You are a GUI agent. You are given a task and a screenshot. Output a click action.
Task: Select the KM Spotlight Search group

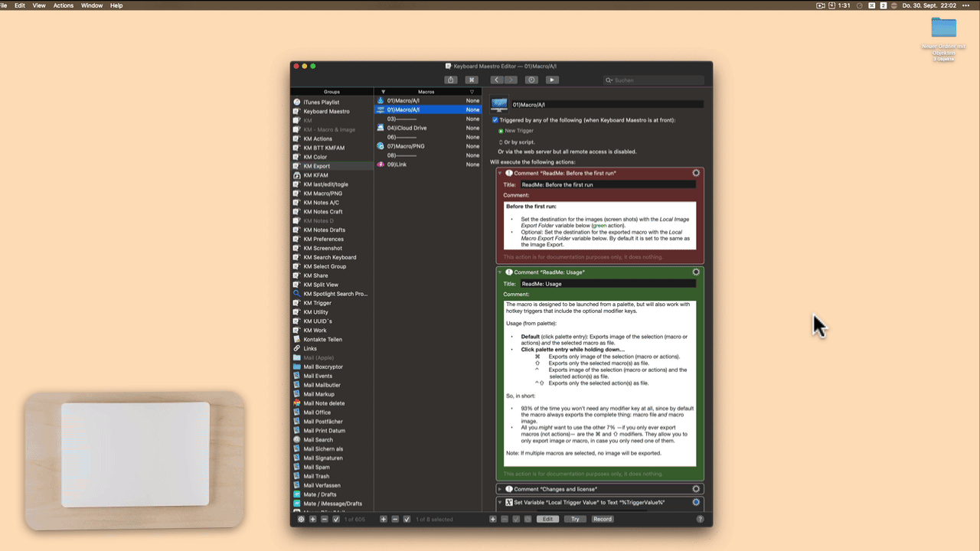[x=332, y=294]
